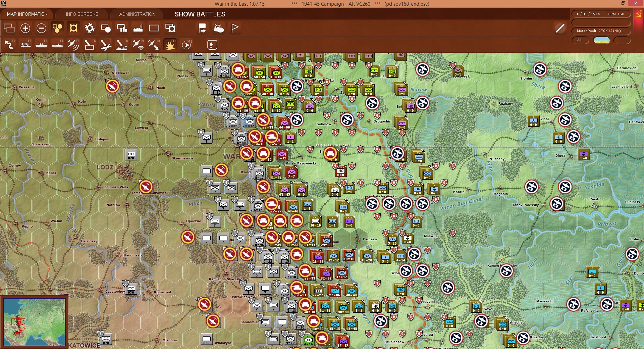Toggle the highlighted four-point hex control button
The image size is (644, 349).
point(73,28)
